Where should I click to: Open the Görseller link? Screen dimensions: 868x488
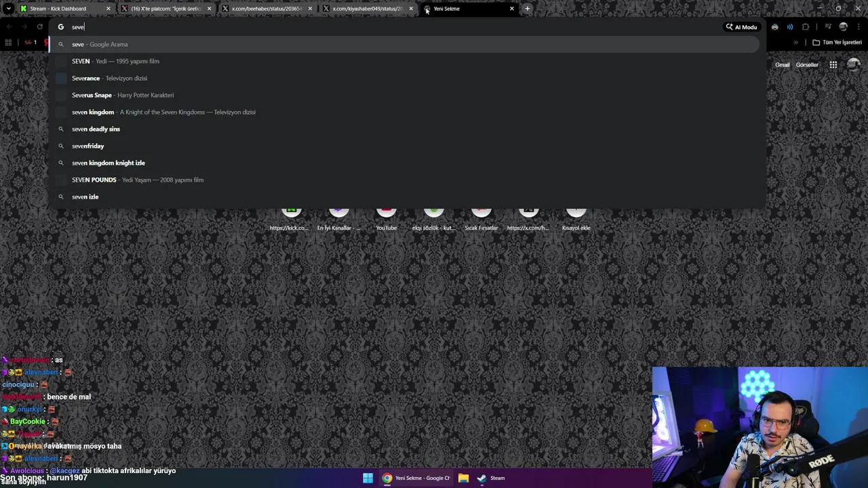pyautogui.click(x=807, y=65)
